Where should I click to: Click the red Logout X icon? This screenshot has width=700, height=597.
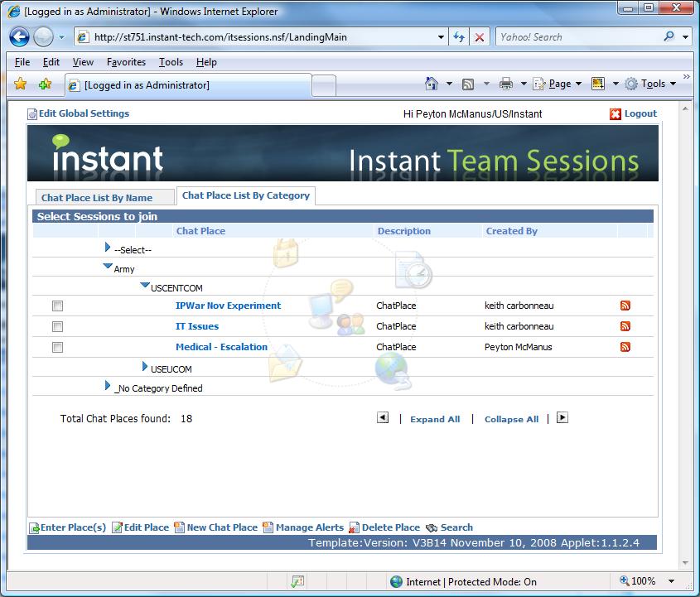[616, 113]
